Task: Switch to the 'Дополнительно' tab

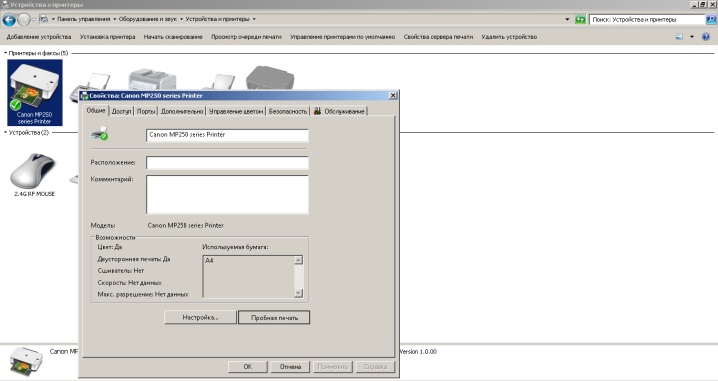Action: (x=182, y=111)
